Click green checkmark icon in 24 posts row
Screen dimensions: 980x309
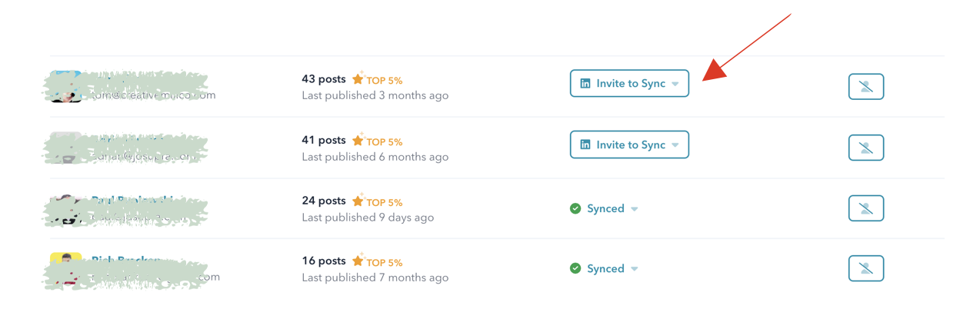tap(575, 208)
